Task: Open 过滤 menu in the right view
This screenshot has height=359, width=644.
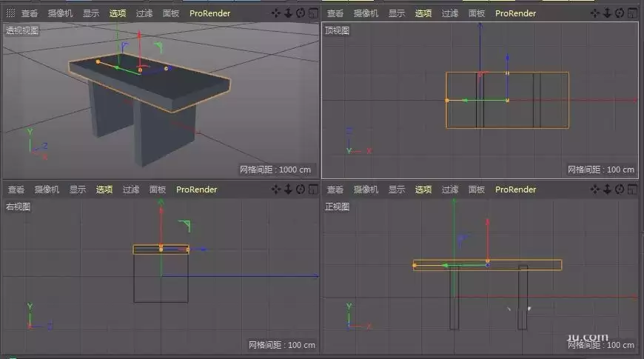Action: click(131, 189)
